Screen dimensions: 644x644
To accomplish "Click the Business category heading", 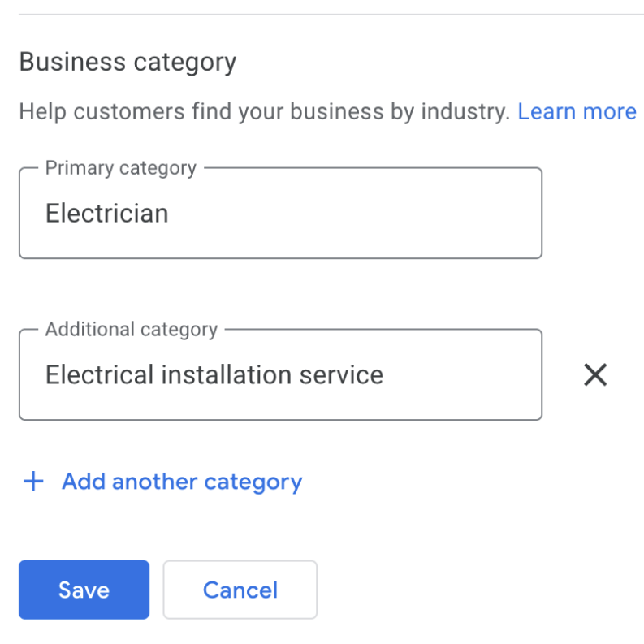I will (x=128, y=63).
